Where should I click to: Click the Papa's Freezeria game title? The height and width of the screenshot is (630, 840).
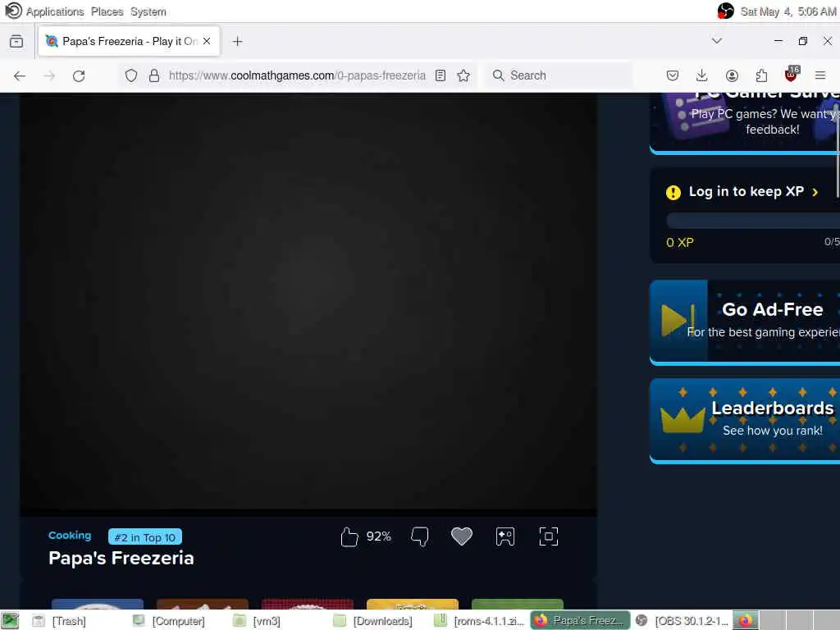click(x=121, y=558)
